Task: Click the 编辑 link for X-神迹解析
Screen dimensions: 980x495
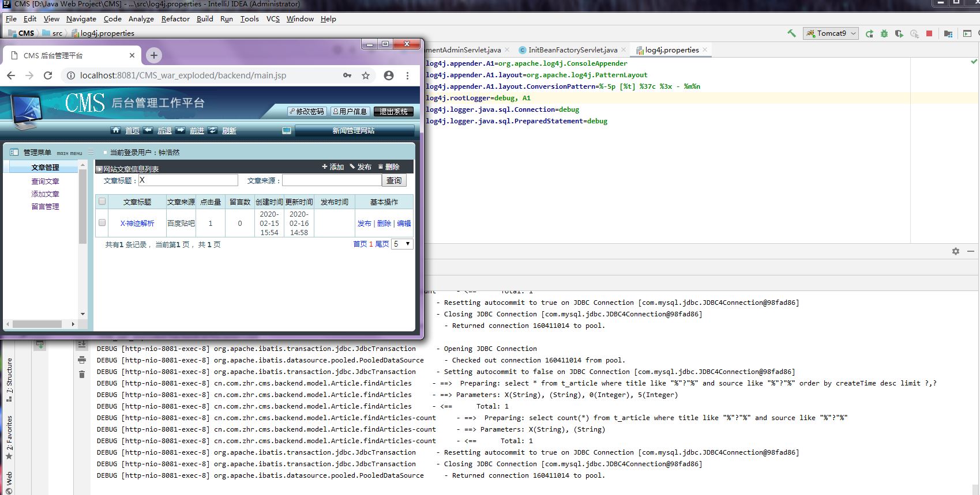Action: 404,223
